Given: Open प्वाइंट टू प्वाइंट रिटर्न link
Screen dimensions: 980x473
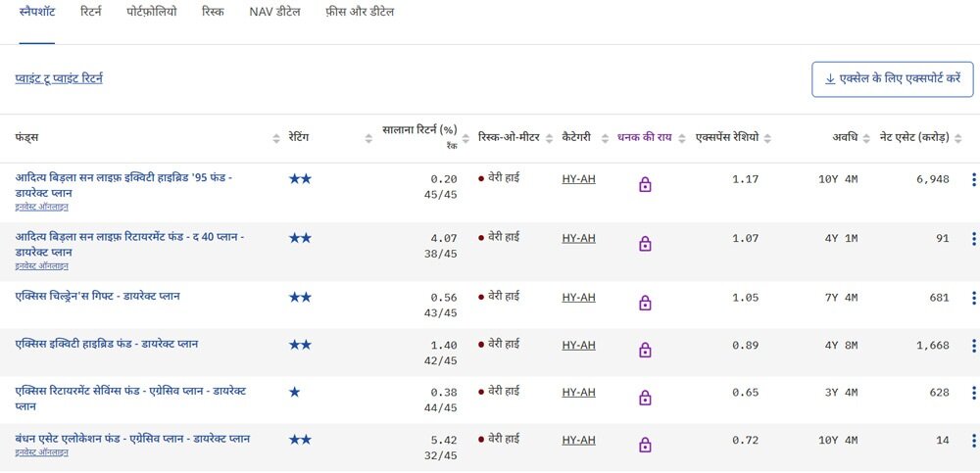Looking at the screenshot, I should click(x=59, y=78).
